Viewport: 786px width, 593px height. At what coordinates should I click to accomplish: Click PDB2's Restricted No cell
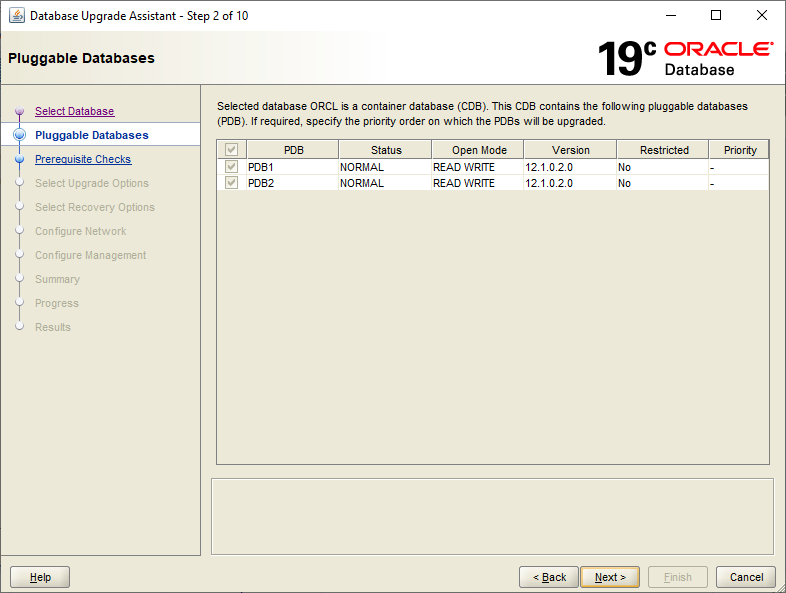click(x=663, y=183)
